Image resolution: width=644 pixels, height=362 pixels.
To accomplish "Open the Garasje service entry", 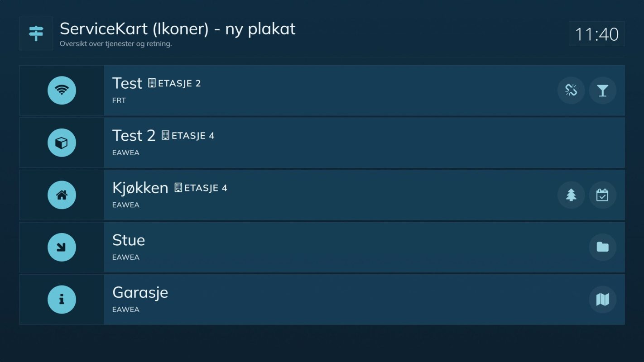I will 322,300.
